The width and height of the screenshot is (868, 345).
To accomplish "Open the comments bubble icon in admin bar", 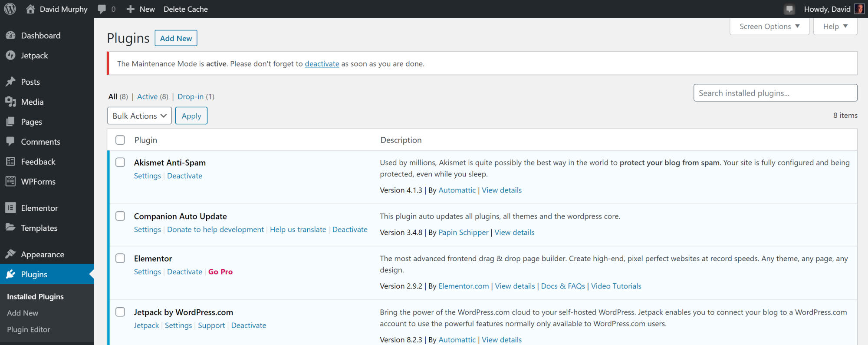I will point(102,9).
